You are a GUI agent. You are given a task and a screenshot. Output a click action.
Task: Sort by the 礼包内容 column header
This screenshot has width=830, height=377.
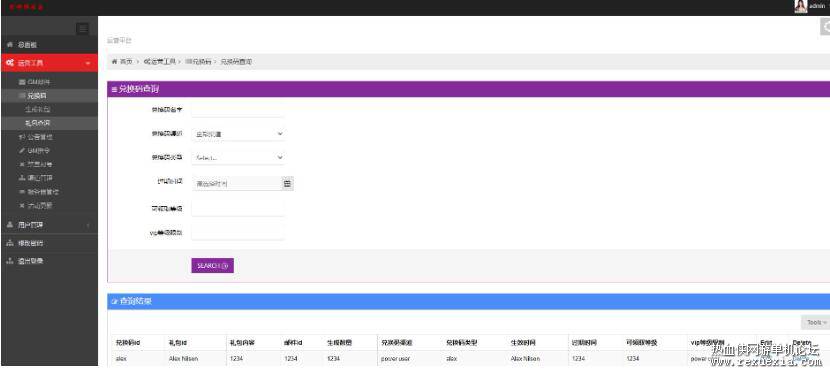click(x=242, y=343)
